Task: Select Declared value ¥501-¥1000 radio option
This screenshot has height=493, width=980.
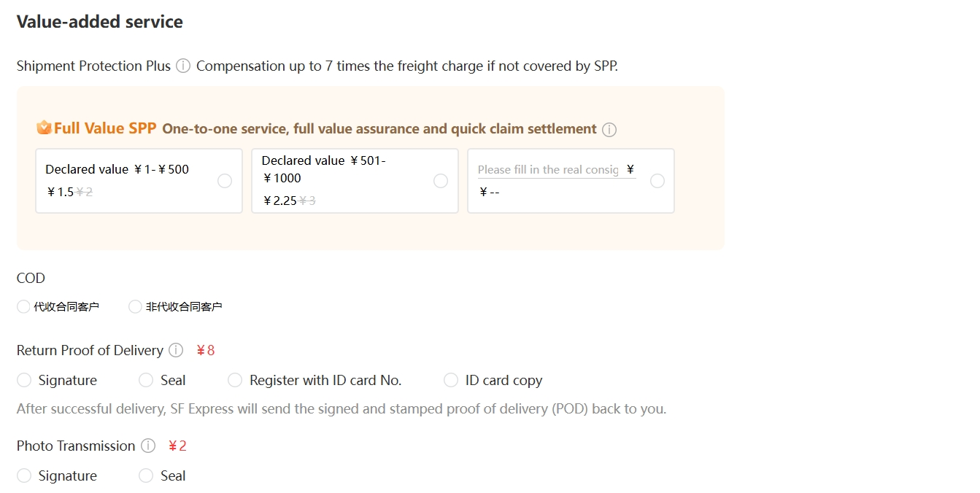Action: coord(441,181)
